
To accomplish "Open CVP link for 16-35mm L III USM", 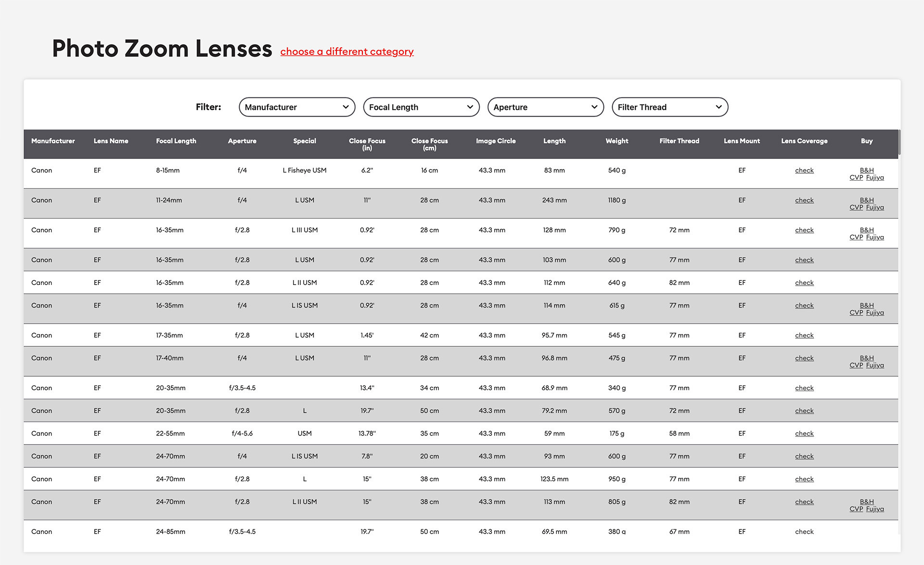I will click(x=856, y=237).
